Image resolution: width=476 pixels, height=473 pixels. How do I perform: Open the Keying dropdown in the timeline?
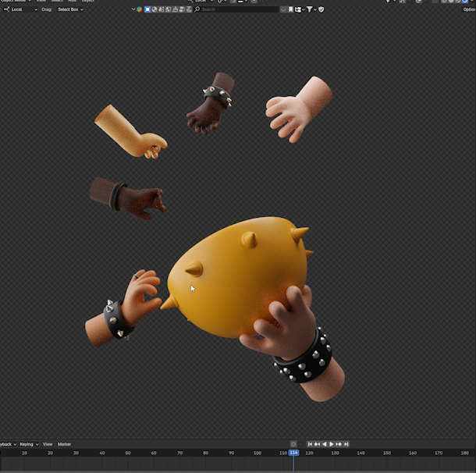[x=29, y=444]
